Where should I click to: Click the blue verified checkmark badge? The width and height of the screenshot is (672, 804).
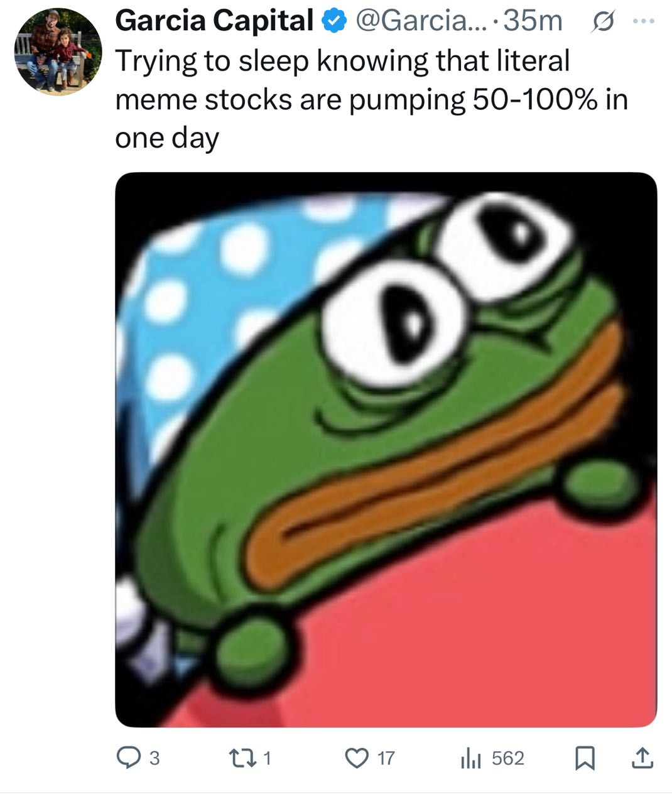(x=334, y=22)
